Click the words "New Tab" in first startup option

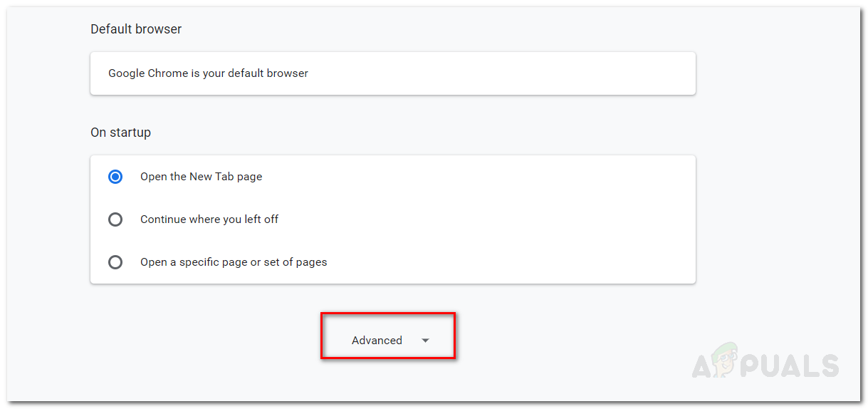coord(211,177)
